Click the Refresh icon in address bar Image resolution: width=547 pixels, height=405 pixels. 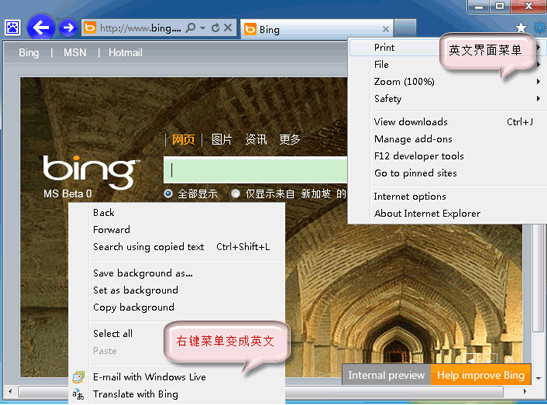(216, 28)
